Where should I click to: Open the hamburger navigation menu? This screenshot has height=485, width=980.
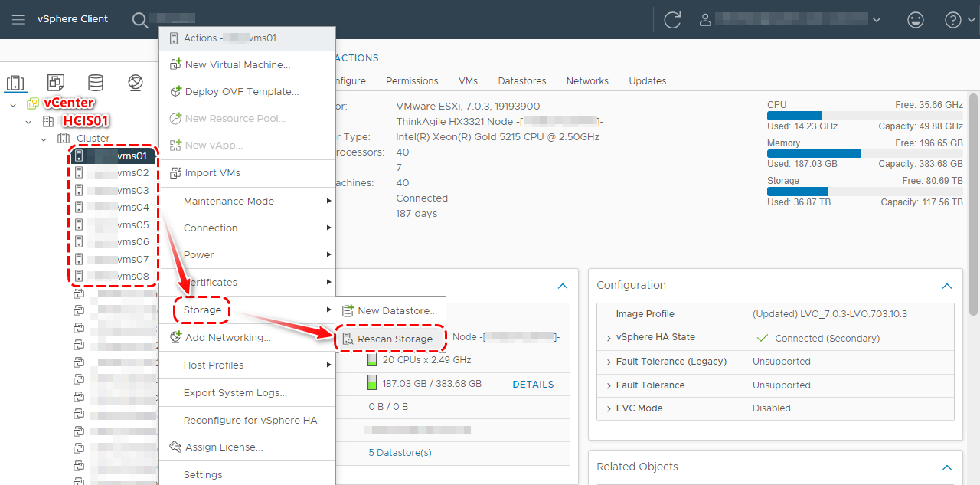pyautogui.click(x=18, y=19)
